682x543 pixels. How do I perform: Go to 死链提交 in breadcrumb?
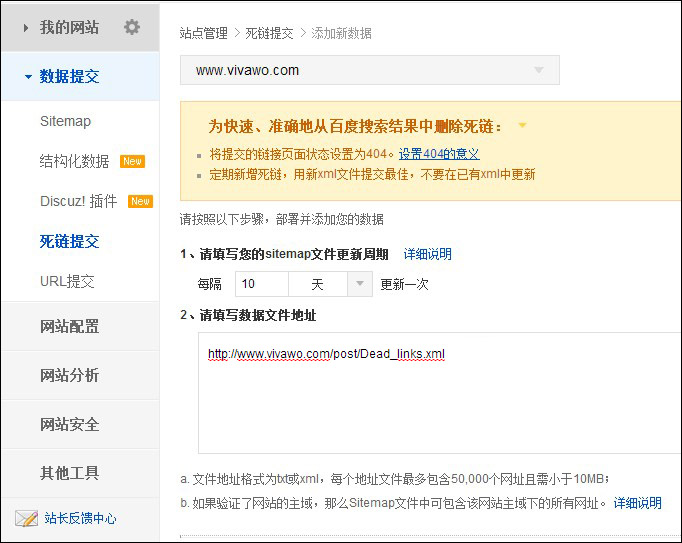click(269, 33)
